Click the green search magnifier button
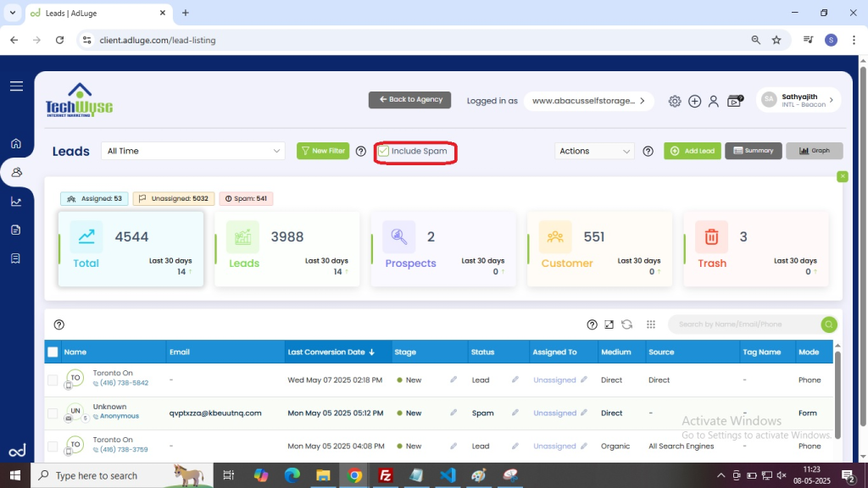The image size is (868, 488). pos(828,324)
